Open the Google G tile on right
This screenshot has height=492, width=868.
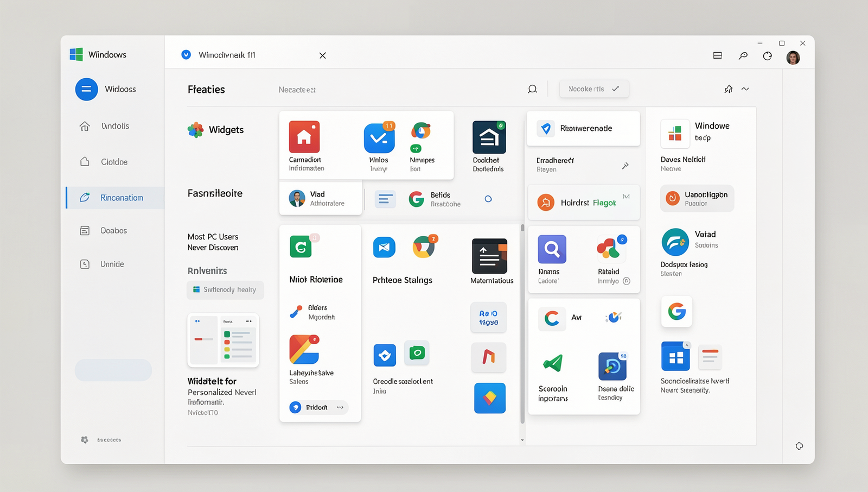tap(676, 311)
